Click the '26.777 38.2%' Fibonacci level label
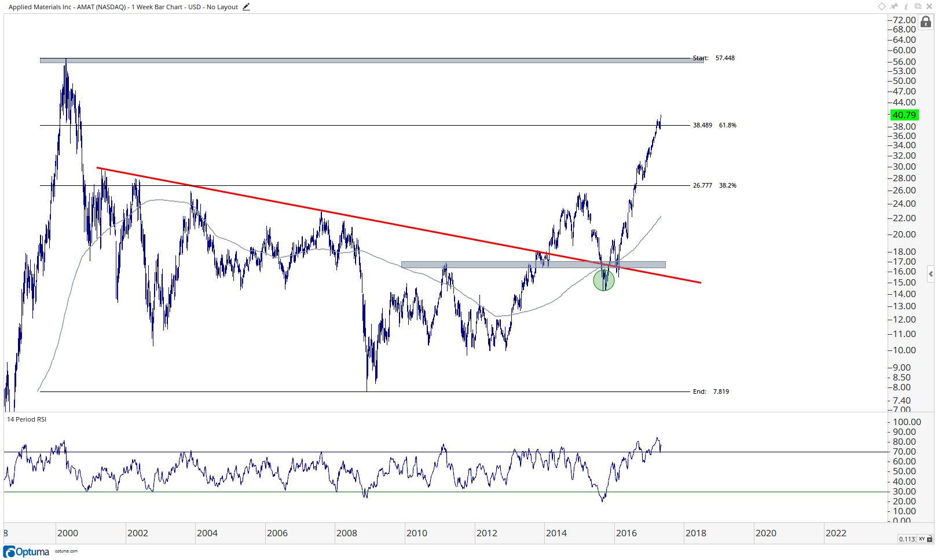 coord(715,185)
